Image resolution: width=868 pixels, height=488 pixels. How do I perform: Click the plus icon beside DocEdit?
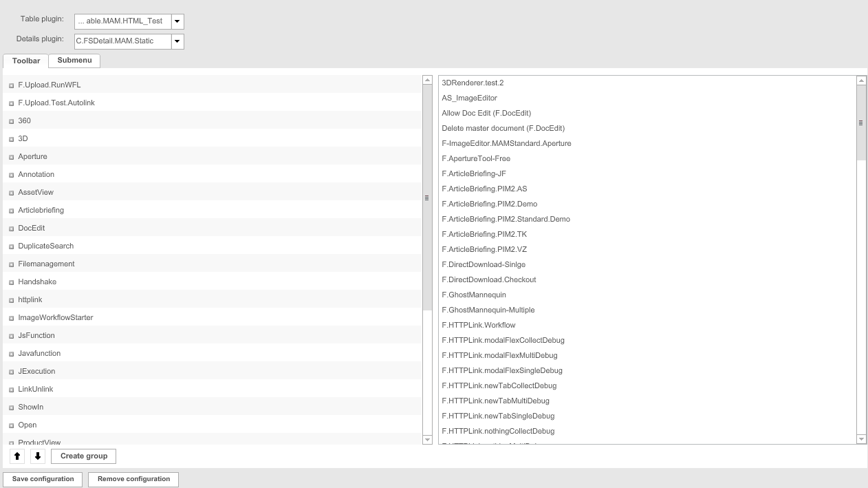10,228
